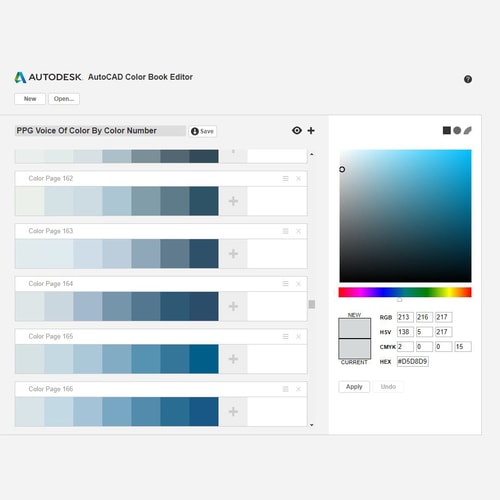
Task: Click the New button
Action: click(30, 99)
